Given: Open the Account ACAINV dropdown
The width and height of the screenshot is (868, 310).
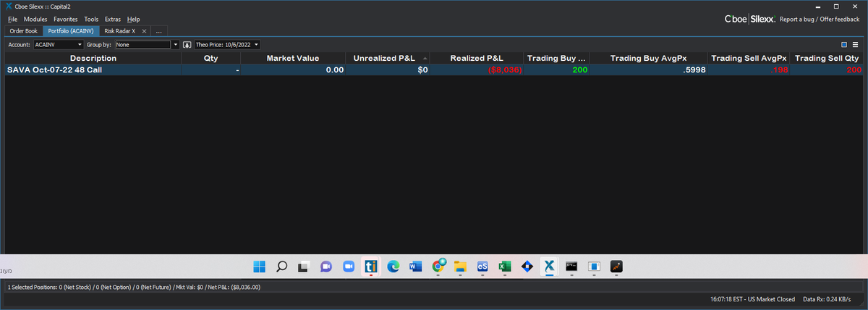Looking at the screenshot, I should tap(58, 45).
